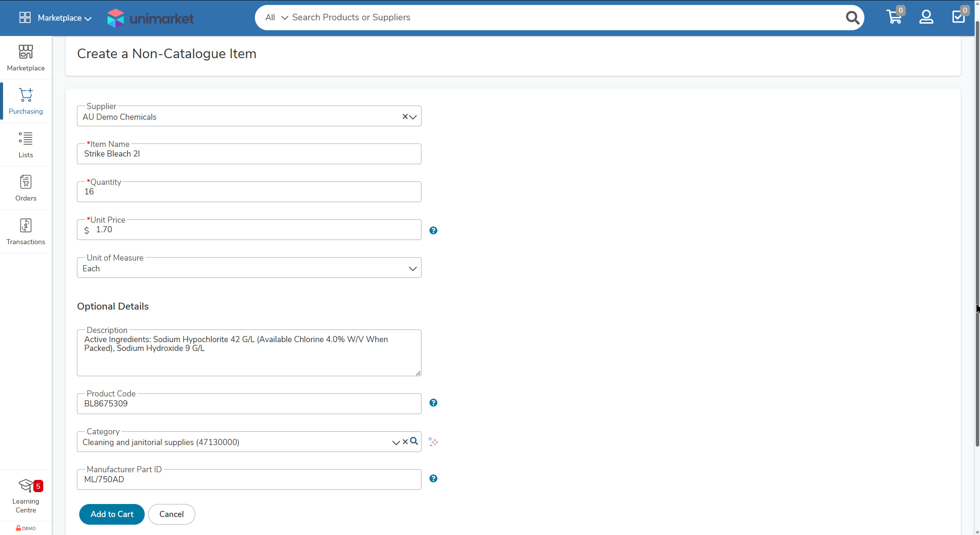This screenshot has width=980, height=535.
Task: Click the Unit Price help icon
Action: pyautogui.click(x=433, y=230)
